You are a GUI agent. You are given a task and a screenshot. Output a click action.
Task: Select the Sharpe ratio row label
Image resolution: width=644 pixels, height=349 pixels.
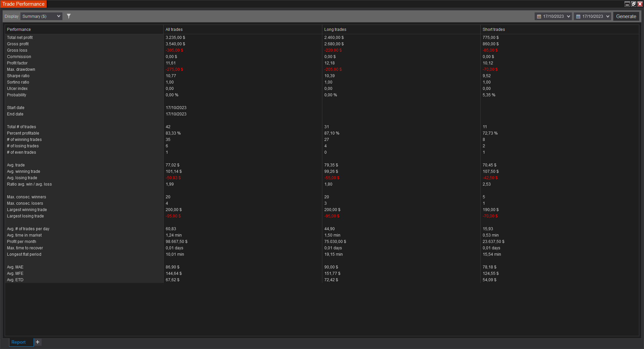coord(18,76)
